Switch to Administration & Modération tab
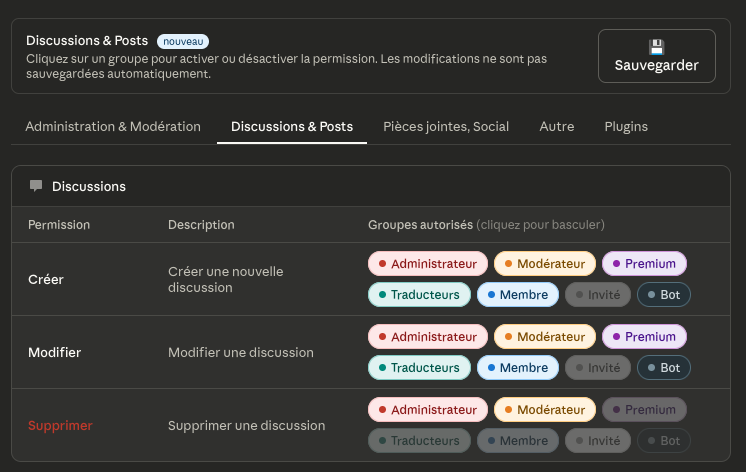 113,127
